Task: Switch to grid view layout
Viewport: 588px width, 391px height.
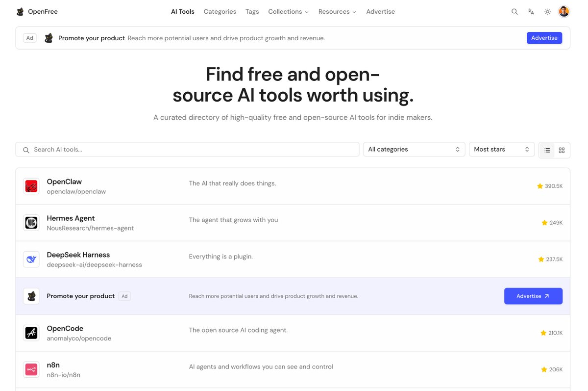Action: (x=562, y=150)
